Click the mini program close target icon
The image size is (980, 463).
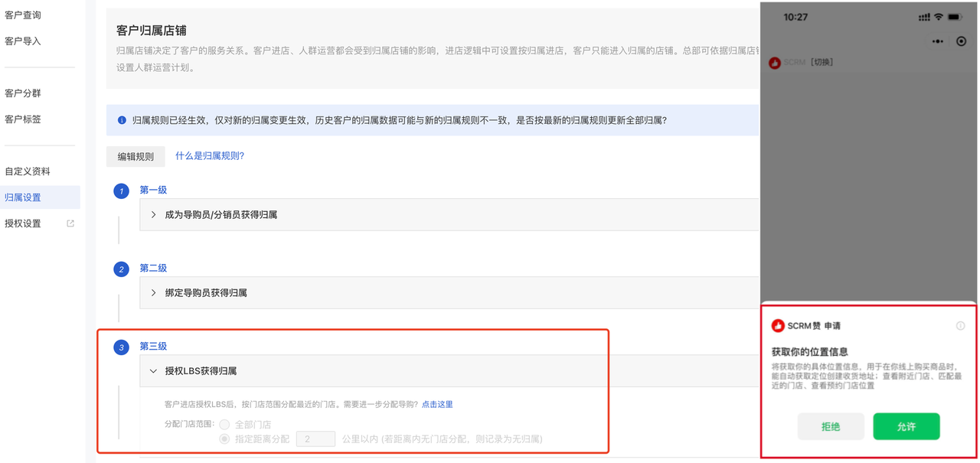pyautogui.click(x=962, y=41)
